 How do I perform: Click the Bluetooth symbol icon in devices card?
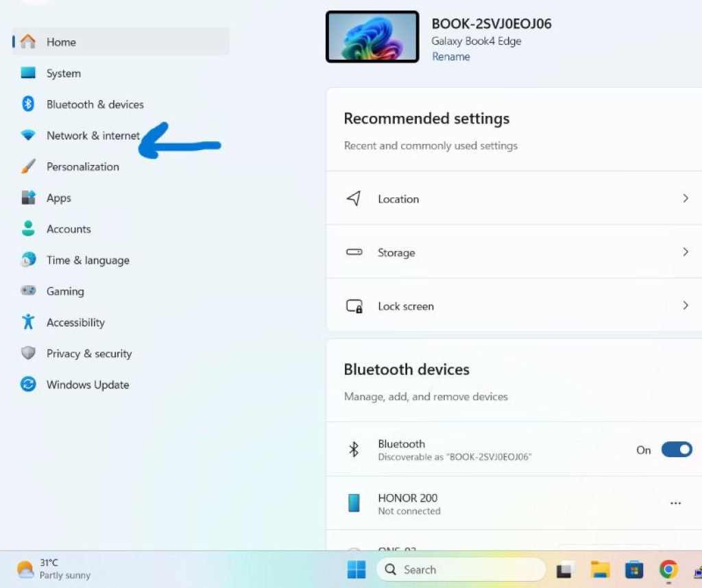click(x=354, y=450)
